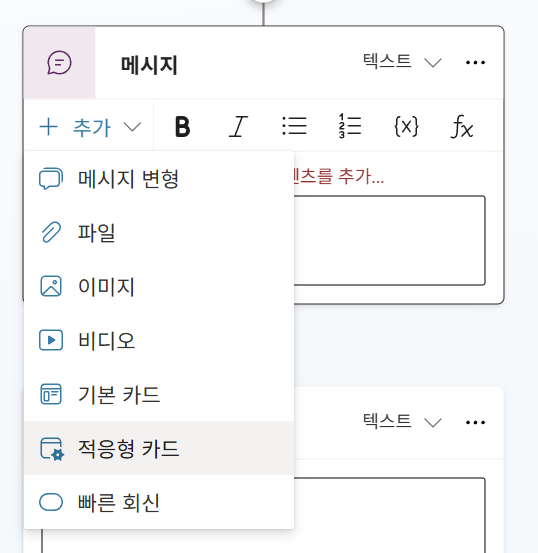The image size is (538, 553).
Task: Click the message text input box
Action: tap(389, 241)
